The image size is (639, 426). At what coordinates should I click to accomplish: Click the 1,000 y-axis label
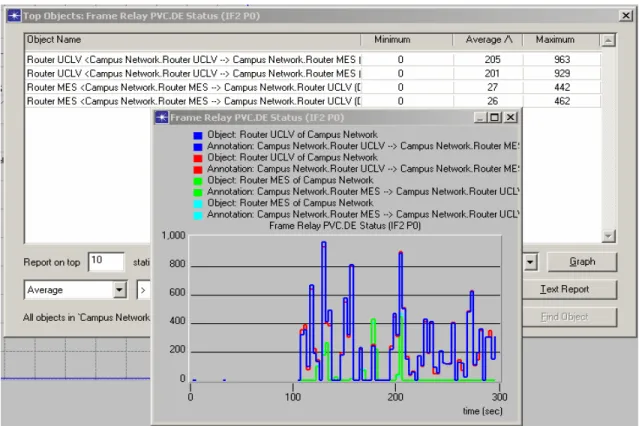click(x=173, y=235)
